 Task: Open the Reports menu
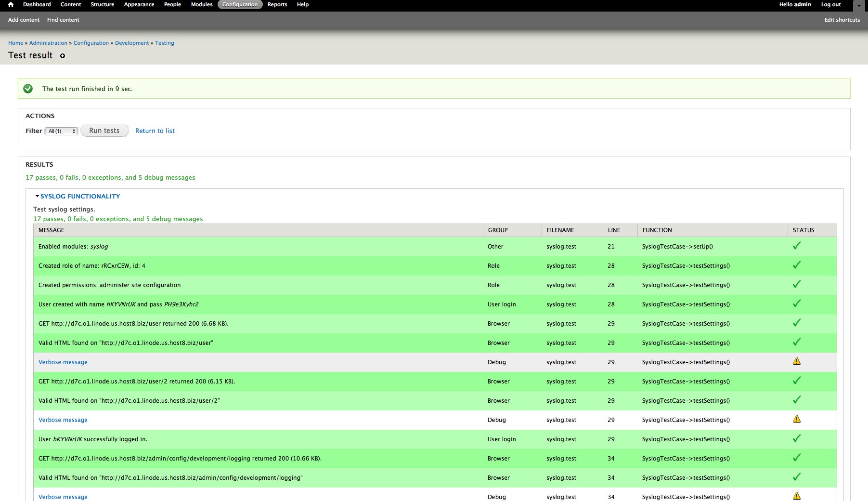[x=277, y=4]
